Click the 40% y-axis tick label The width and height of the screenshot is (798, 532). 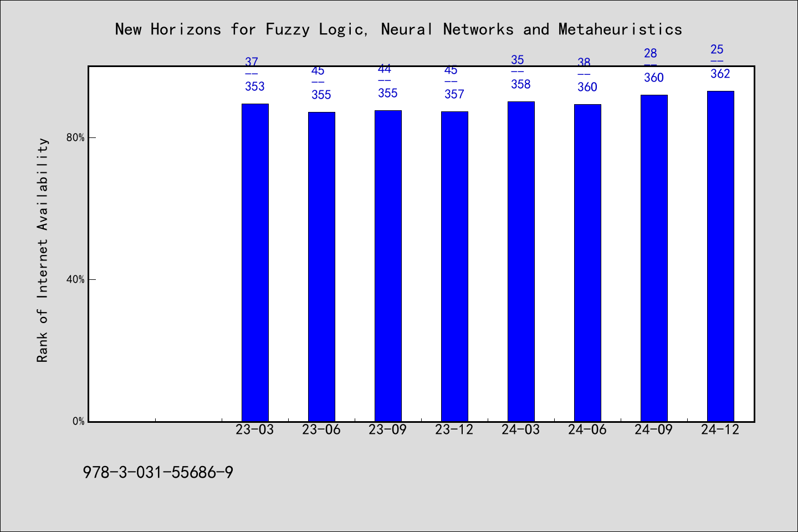[75, 279]
